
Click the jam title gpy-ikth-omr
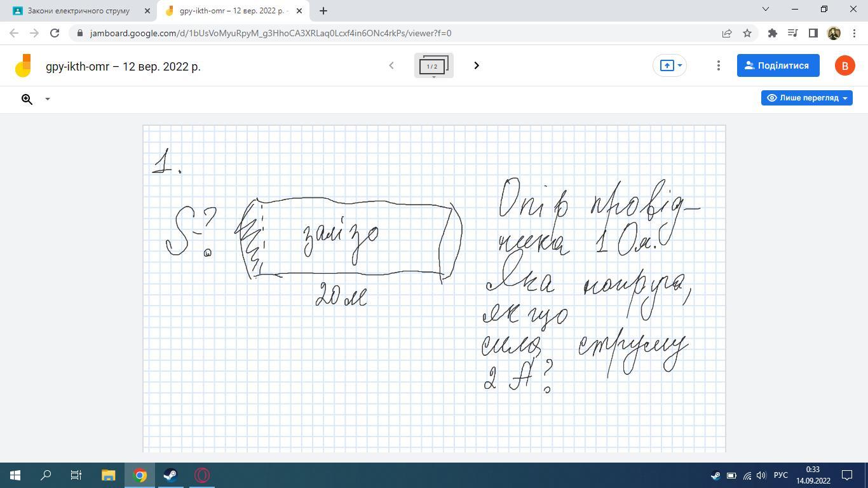pyautogui.click(x=123, y=66)
